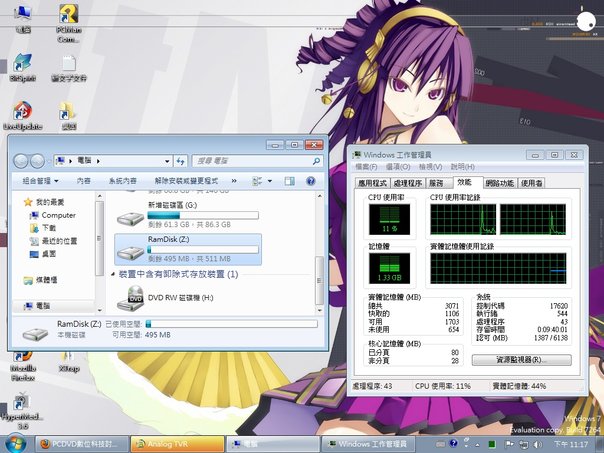This screenshot has height=453, width=604.
Task: Expand the toolbar overflow chevron (»)
Action: [234, 181]
